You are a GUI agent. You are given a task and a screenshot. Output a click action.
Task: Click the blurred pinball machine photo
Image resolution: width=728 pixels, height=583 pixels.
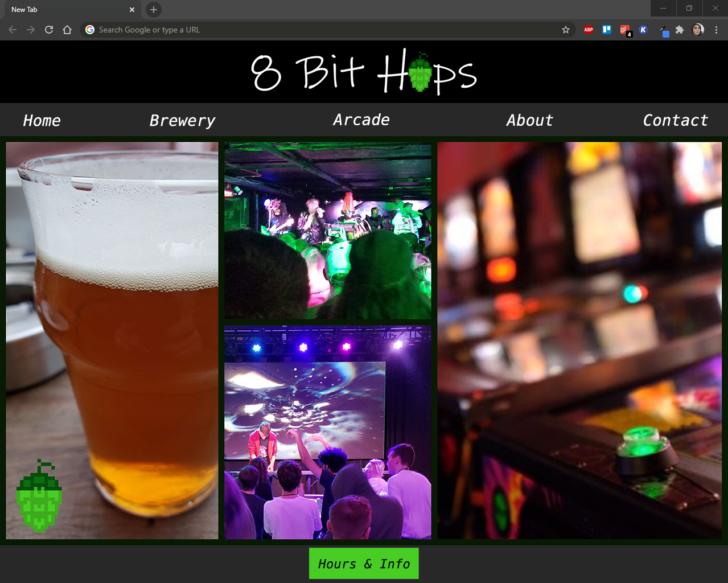pos(579,340)
